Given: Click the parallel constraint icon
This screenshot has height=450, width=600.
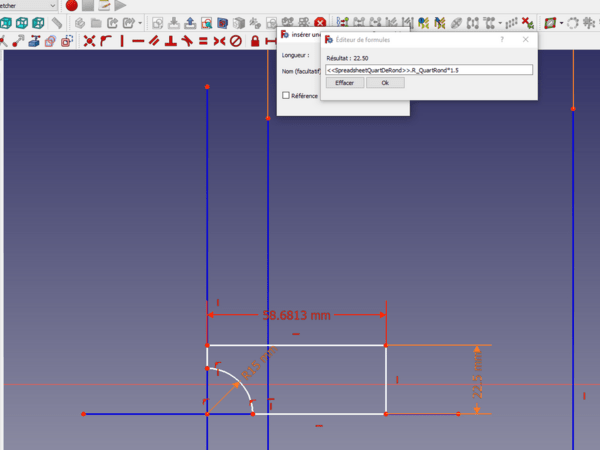Looking at the screenshot, I should pos(154,41).
